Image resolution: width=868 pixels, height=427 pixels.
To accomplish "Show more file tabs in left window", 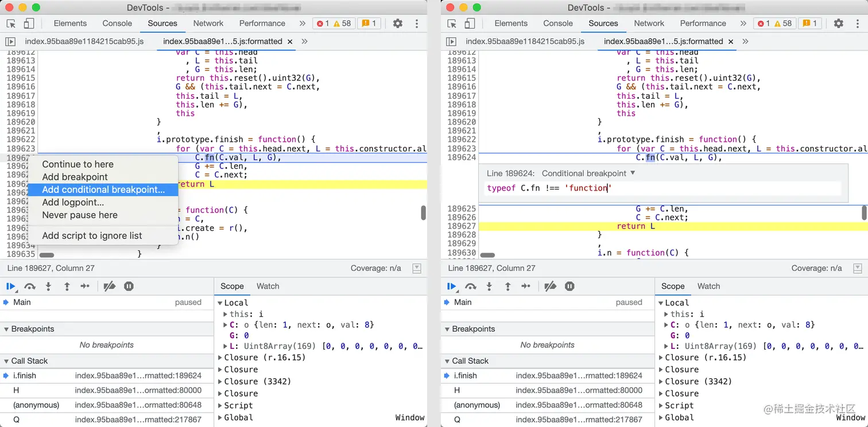I will (304, 41).
